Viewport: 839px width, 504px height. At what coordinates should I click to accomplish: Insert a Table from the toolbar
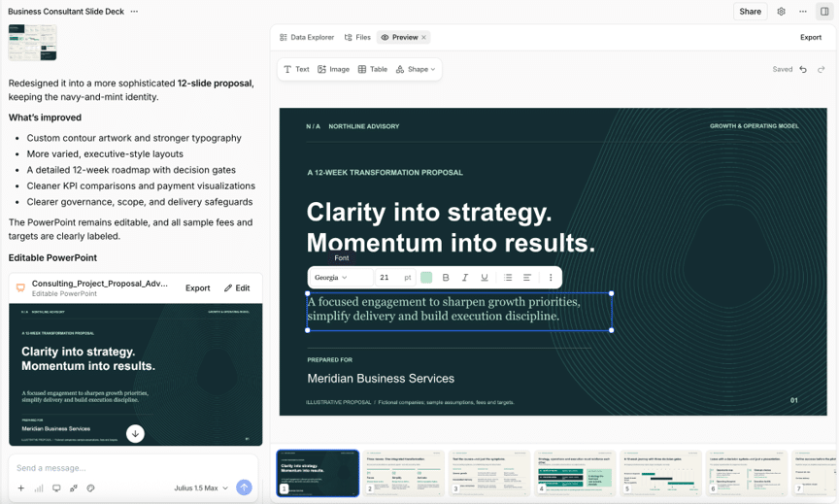pos(373,69)
